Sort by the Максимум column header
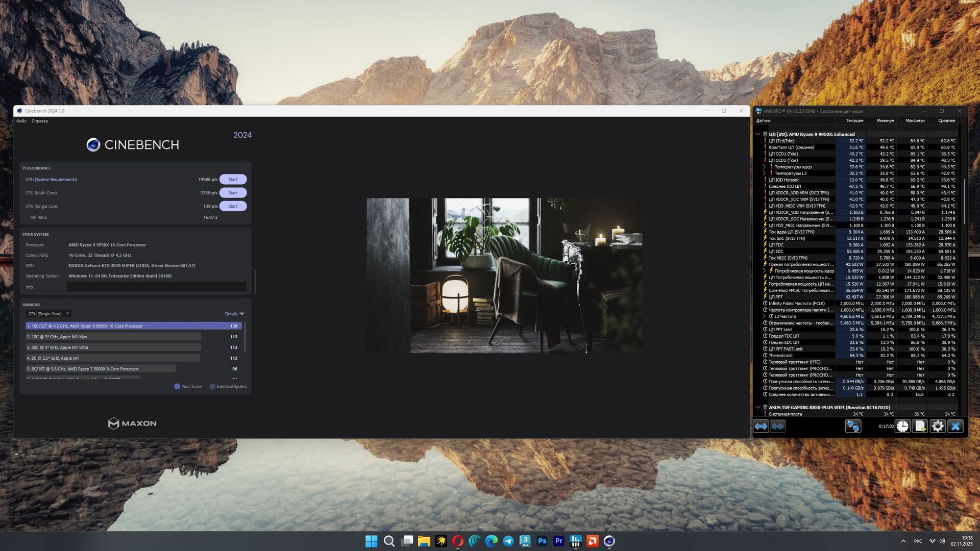This screenshot has height=551, width=980. (912, 121)
